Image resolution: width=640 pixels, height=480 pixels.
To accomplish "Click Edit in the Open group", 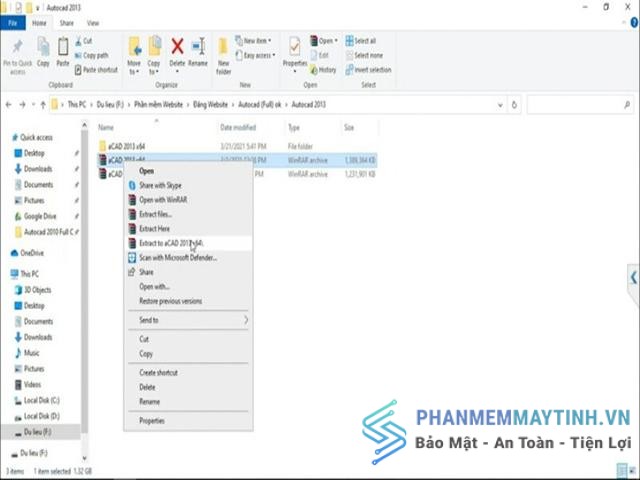I will coord(320,55).
